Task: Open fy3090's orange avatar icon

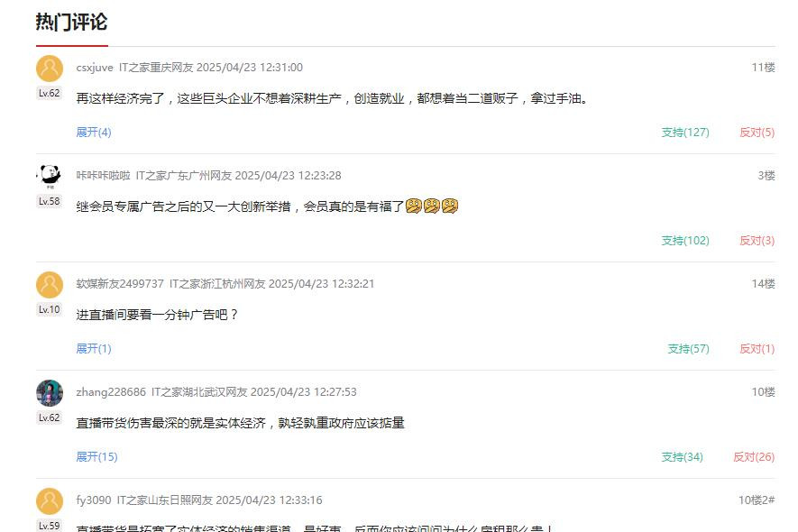Action: point(50,501)
